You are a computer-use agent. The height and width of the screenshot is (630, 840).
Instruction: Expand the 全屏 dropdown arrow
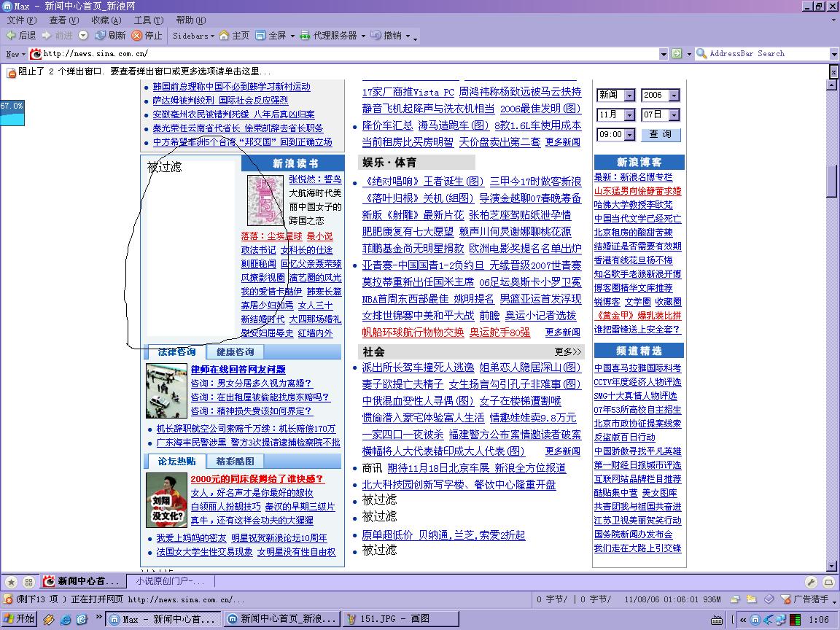[292, 36]
